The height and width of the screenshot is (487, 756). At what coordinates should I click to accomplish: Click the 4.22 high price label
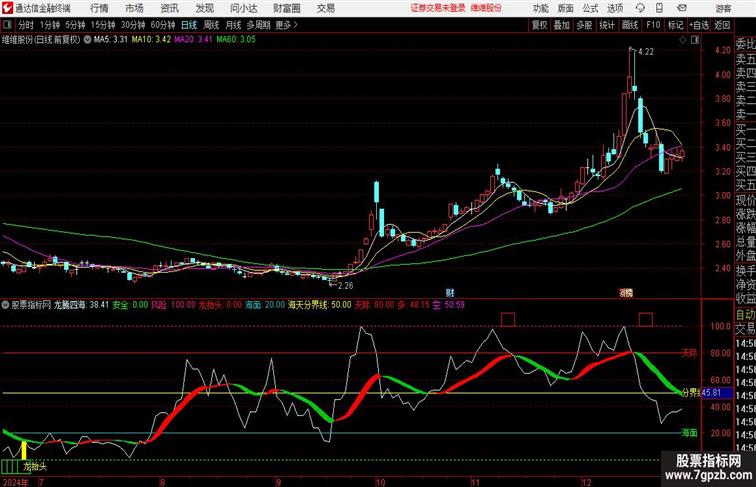[x=646, y=52]
